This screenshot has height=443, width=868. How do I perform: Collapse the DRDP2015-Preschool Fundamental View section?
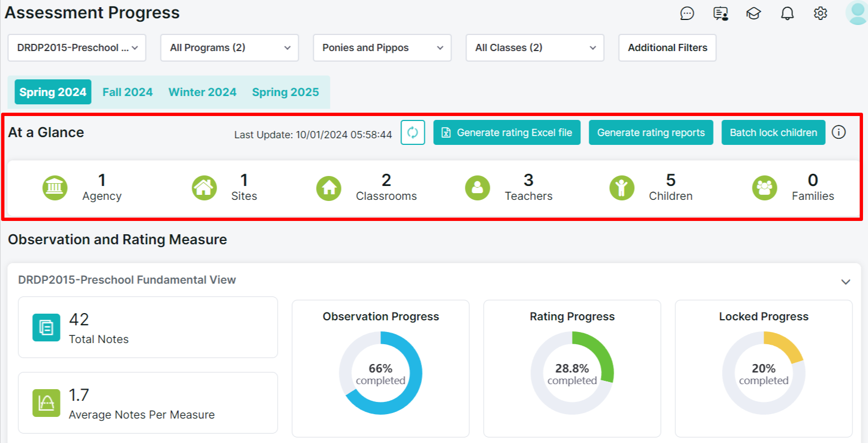845,282
